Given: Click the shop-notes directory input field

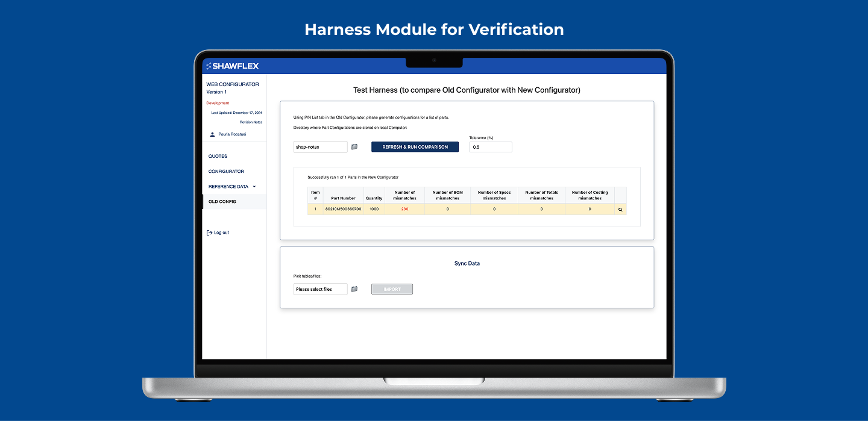Looking at the screenshot, I should [320, 147].
